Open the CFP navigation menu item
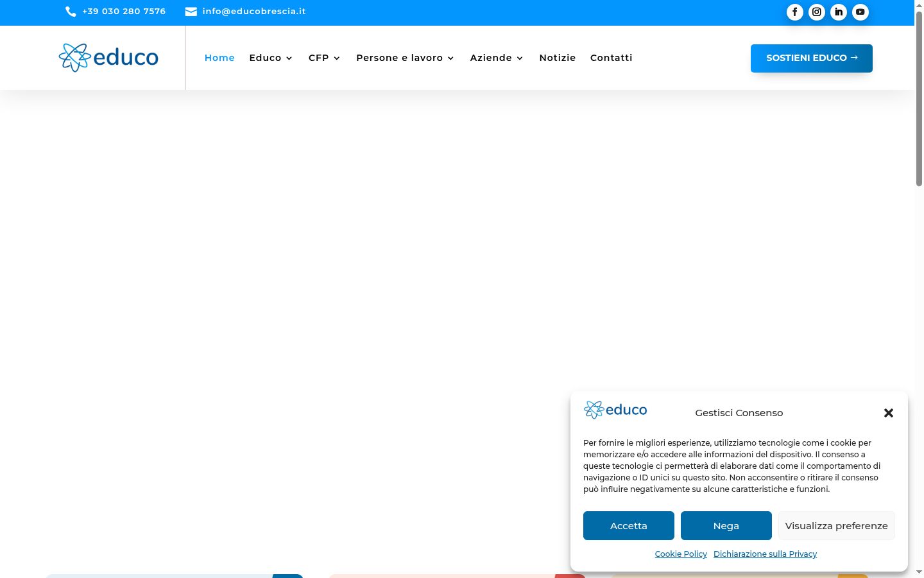The width and height of the screenshot is (924, 578). [319, 58]
